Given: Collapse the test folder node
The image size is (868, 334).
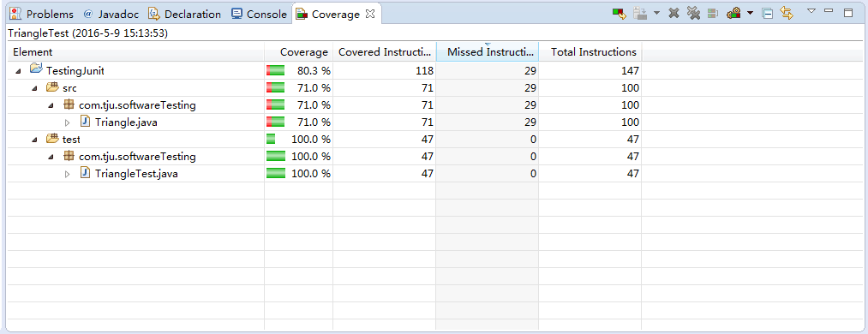Looking at the screenshot, I should point(35,140).
